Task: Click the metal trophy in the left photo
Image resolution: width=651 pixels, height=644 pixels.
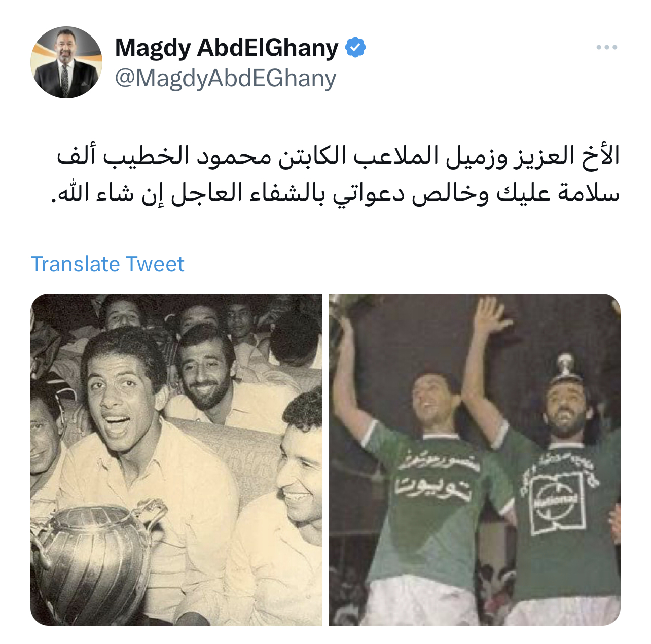Action: [x=94, y=557]
